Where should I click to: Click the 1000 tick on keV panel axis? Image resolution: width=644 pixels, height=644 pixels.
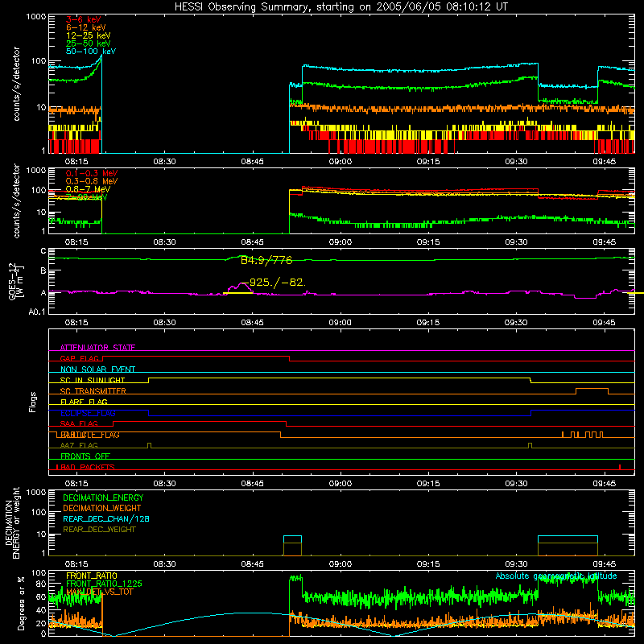coord(36,17)
